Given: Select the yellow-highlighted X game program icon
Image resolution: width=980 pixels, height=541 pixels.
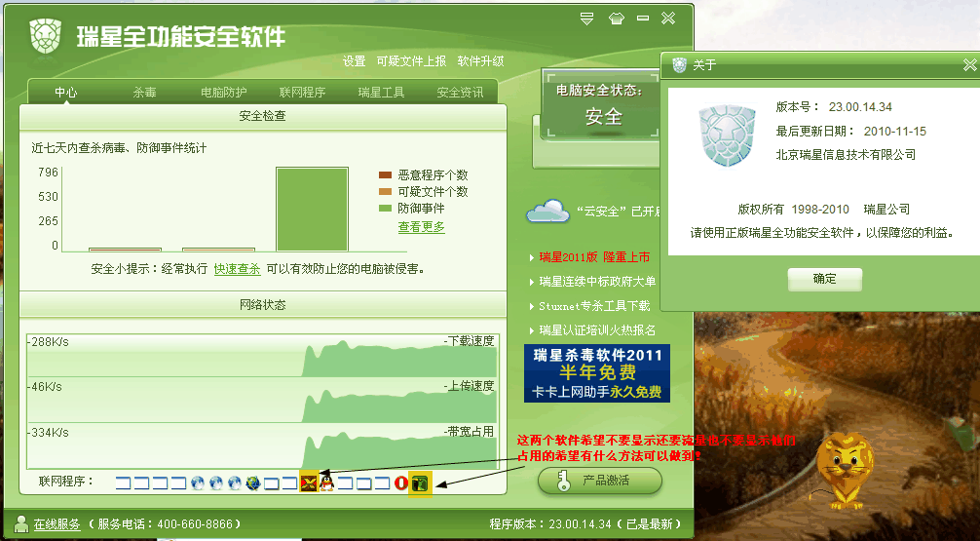Looking at the screenshot, I should coord(309,483).
